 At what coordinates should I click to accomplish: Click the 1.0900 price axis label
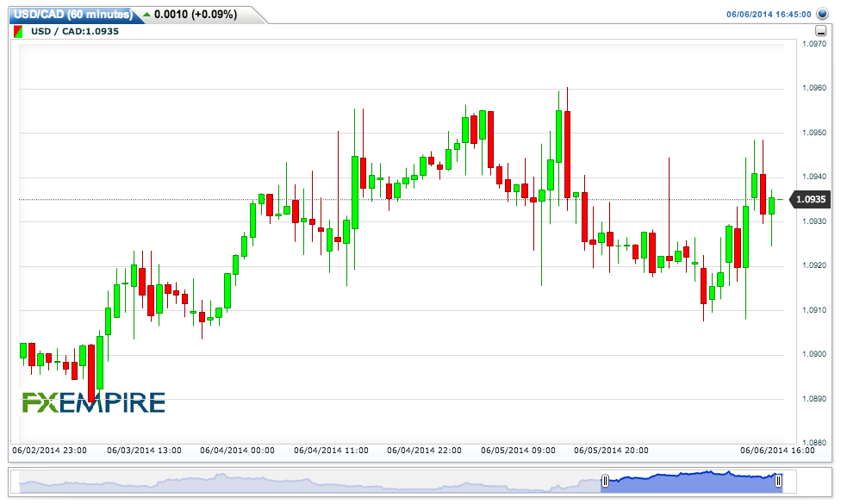pos(813,354)
